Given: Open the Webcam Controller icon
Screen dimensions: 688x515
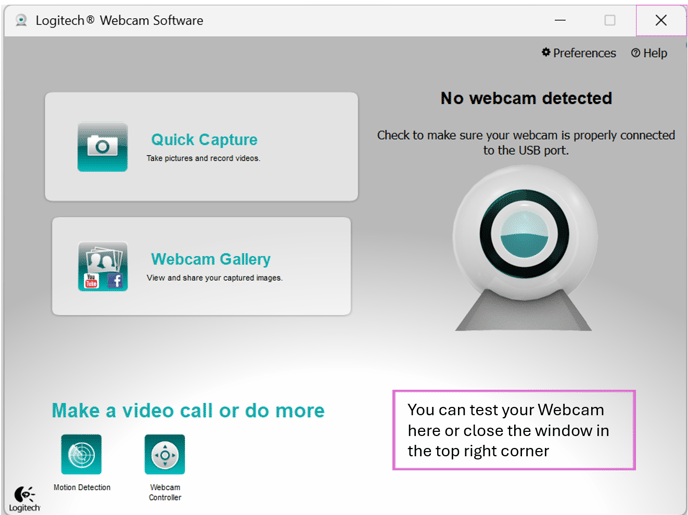Looking at the screenshot, I should point(164,455).
